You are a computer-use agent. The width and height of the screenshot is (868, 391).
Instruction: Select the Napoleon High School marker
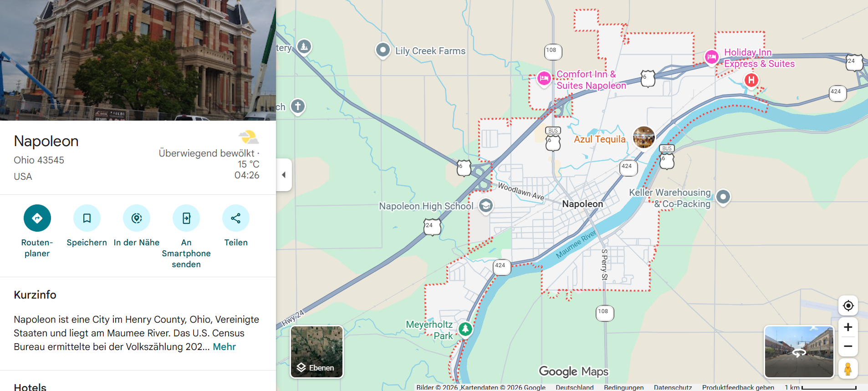486,206
